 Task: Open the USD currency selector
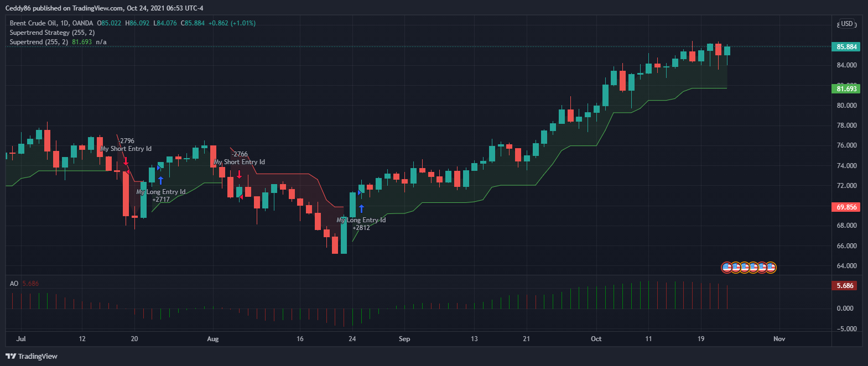847,24
